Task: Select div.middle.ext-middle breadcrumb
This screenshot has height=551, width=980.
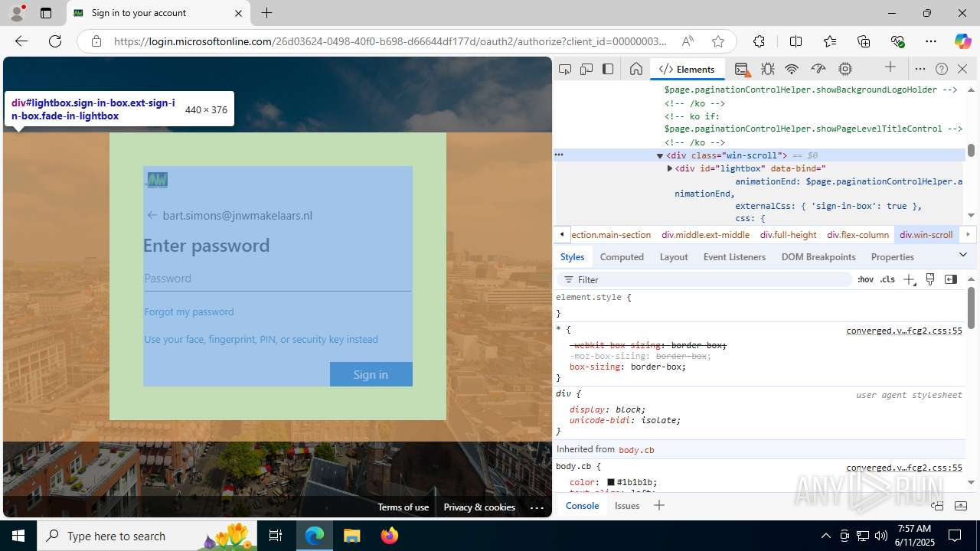Action: point(705,235)
